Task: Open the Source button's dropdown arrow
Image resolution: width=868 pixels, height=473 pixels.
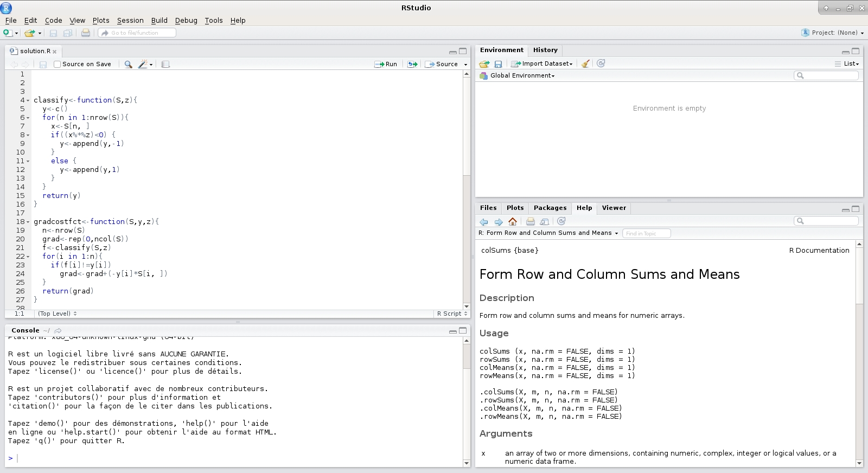Action: [465, 65]
